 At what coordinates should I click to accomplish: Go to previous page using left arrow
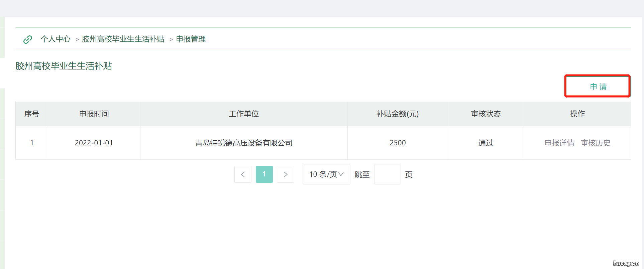[243, 174]
